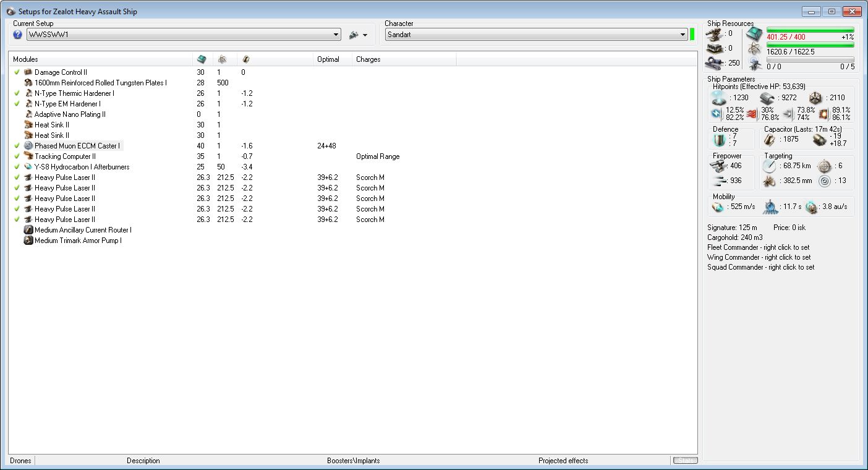Switch to the Drones tab
Viewport: 868px width, 470px height.
[x=21, y=461]
